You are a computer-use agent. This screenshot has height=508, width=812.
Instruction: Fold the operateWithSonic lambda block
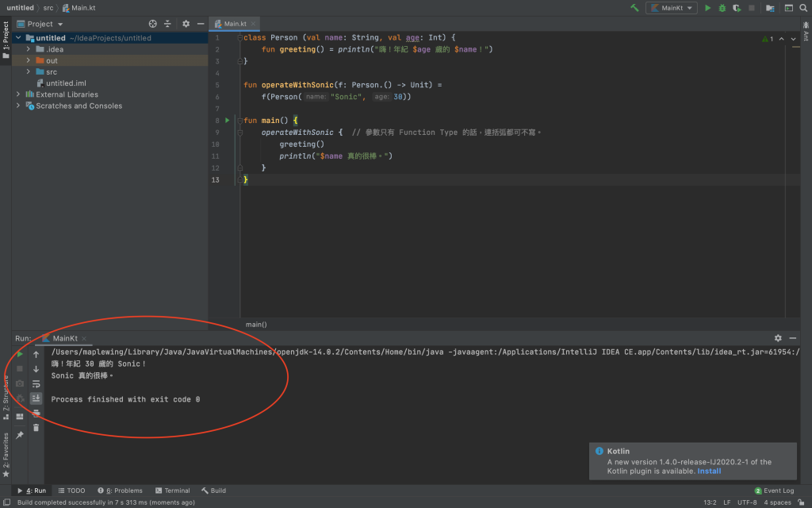(x=239, y=133)
